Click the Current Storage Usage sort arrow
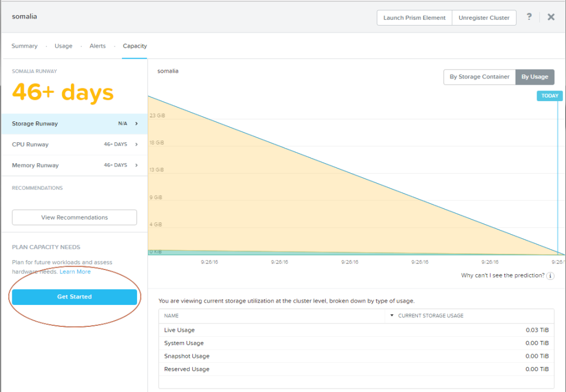 [x=392, y=315]
